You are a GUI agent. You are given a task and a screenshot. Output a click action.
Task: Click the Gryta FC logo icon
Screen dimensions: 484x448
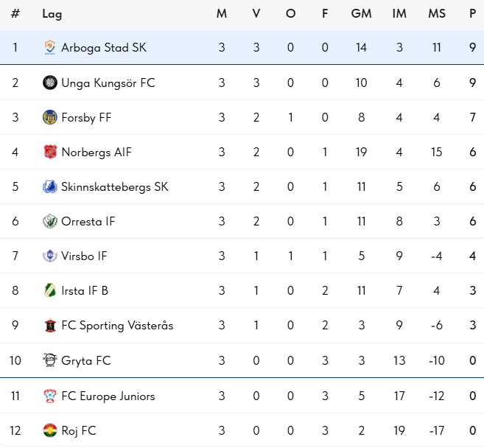(x=49, y=360)
